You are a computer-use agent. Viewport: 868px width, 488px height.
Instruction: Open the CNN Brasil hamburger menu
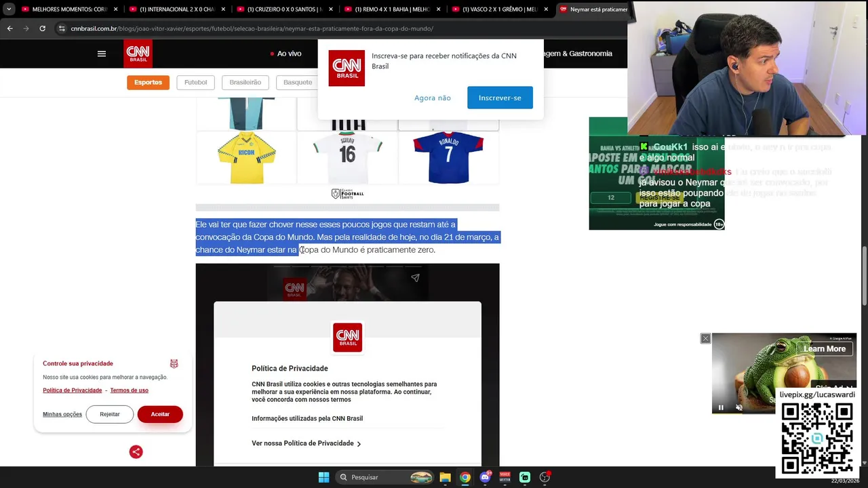tap(102, 54)
